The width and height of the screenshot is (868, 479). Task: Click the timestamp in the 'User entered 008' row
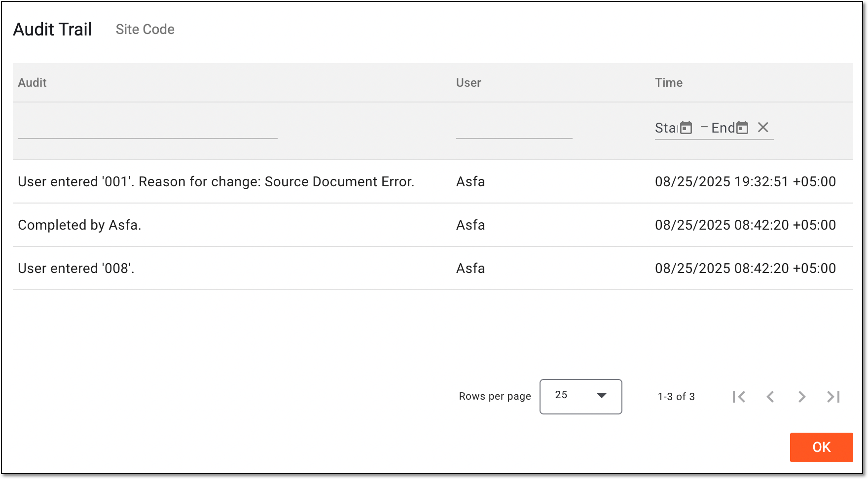click(x=745, y=269)
